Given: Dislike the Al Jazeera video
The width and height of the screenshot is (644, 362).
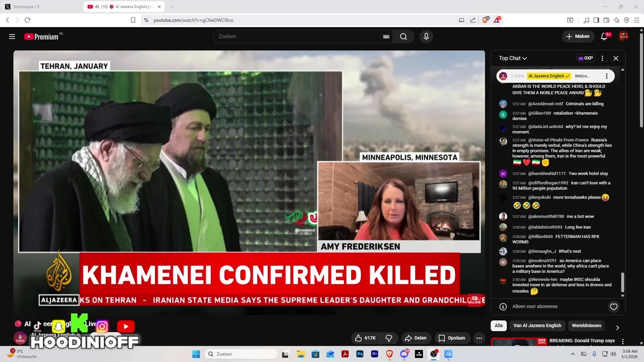Looking at the screenshot, I should click(x=389, y=338).
